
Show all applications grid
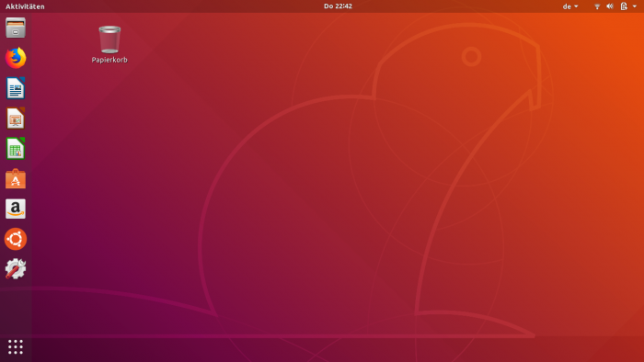[16, 346]
